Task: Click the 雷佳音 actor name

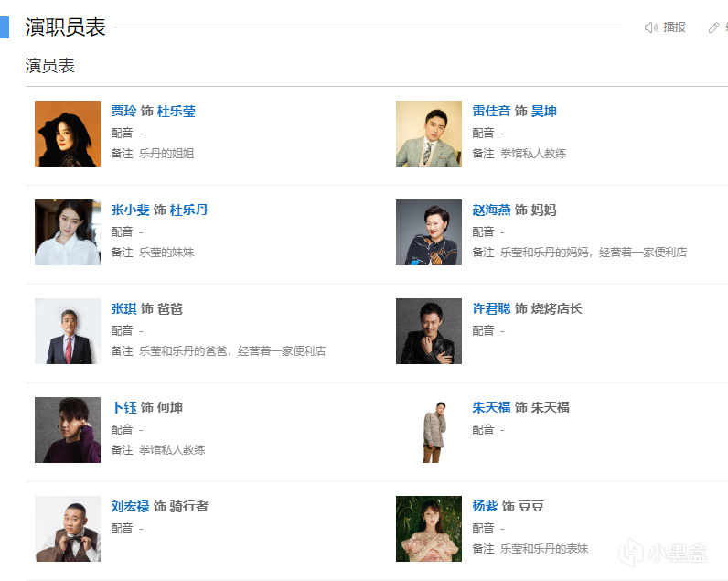Action: [x=491, y=111]
